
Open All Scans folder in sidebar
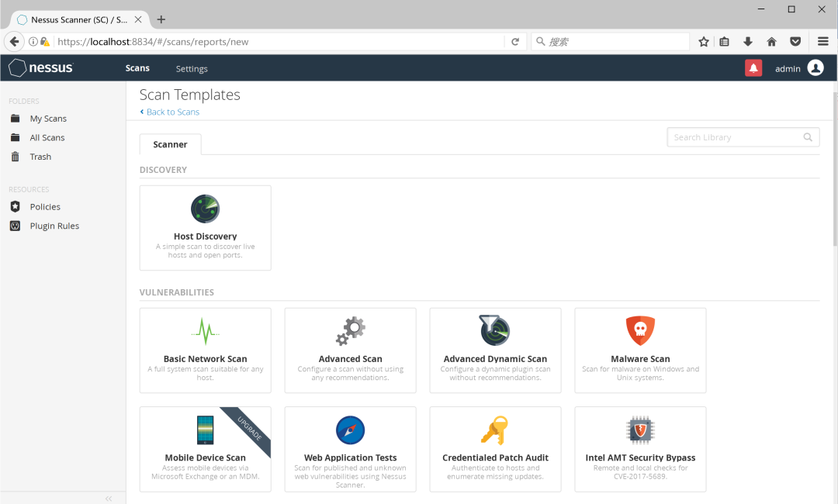tap(47, 138)
